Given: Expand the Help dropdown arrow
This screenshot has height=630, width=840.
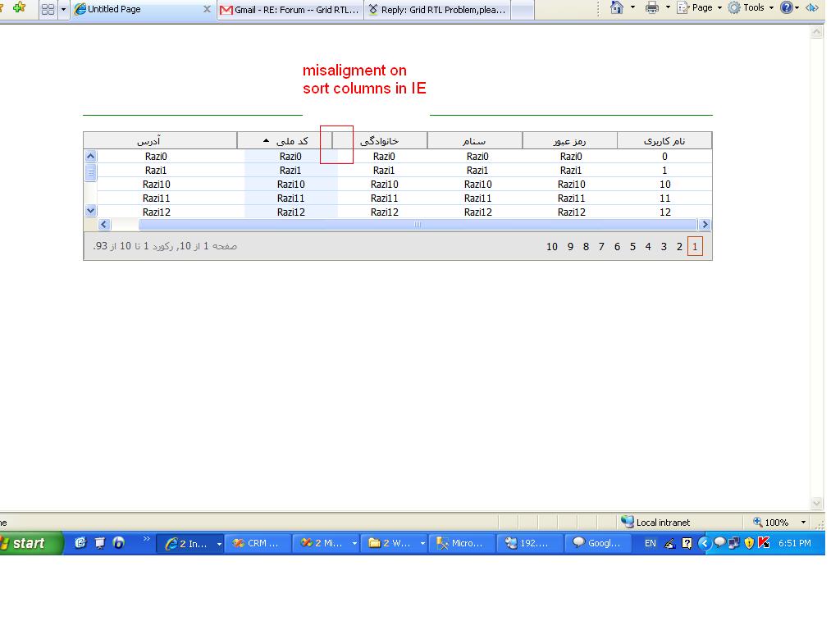Looking at the screenshot, I should [797, 7].
